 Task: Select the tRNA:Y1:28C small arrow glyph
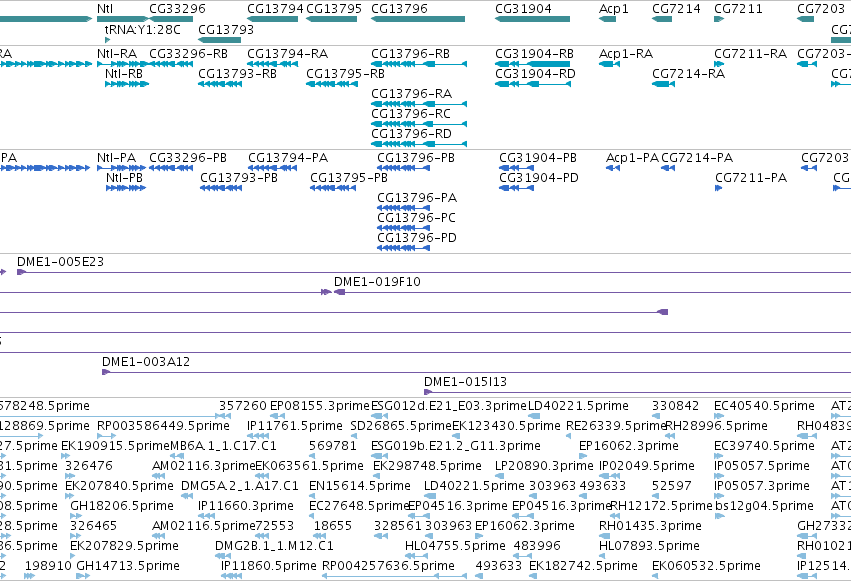(x=107, y=40)
